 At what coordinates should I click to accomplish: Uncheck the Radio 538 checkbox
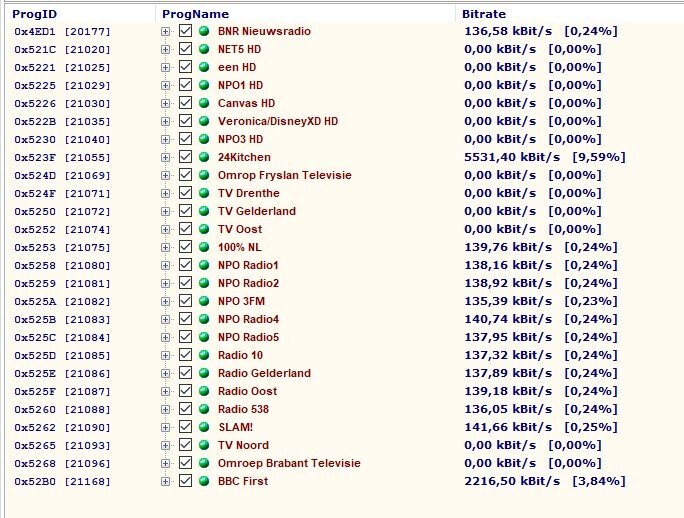point(185,409)
